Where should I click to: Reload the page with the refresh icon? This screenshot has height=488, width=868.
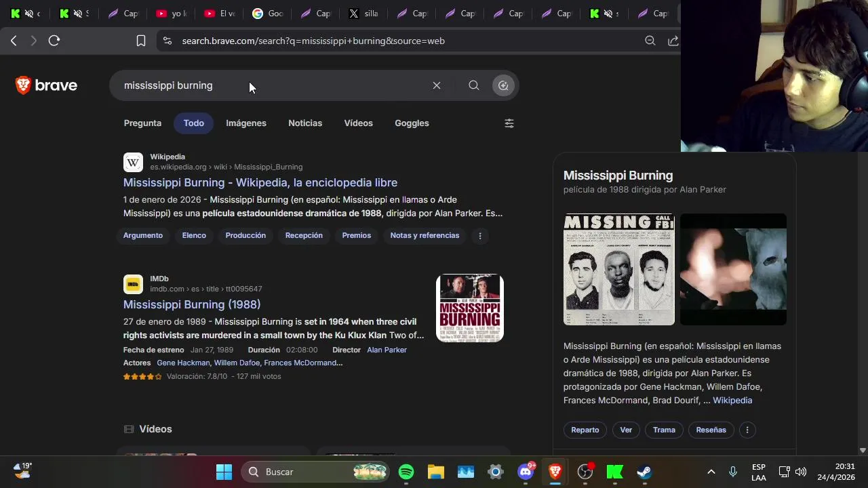click(x=54, y=41)
